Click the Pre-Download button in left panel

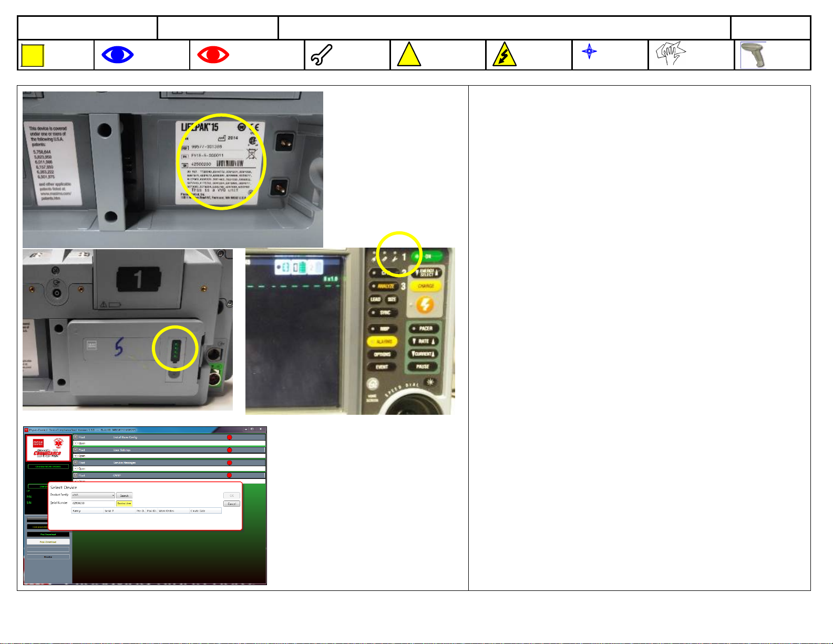48,535
